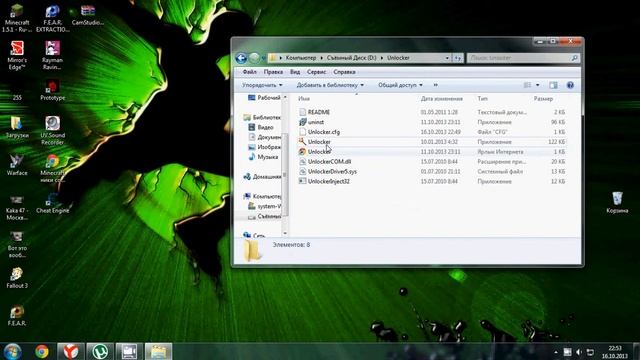Open CamStudio desktop shortcut
Screen dimensions: 640x360
tap(87, 15)
